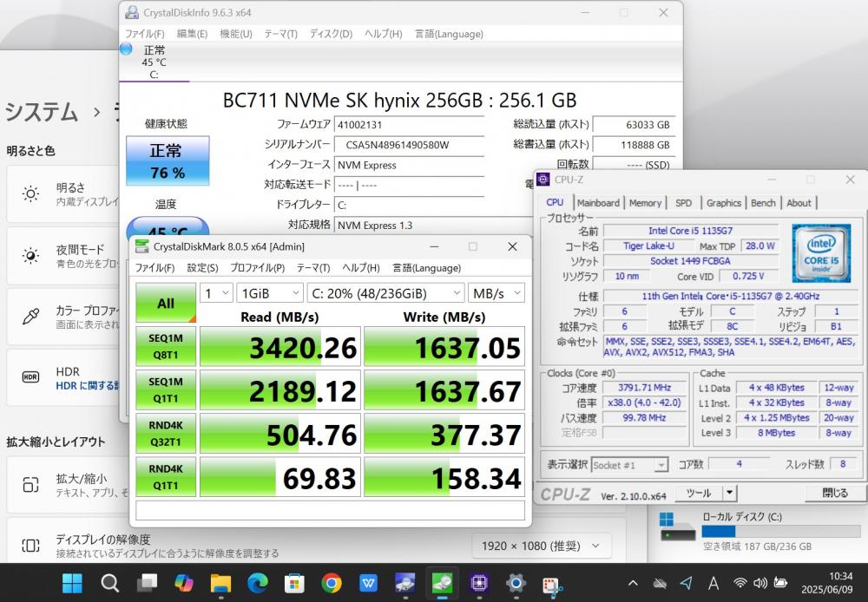Open CrystalDiskInfo ファイル(F) menu
The width and height of the screenshot is (868, 602).
[x=144, y=34]
